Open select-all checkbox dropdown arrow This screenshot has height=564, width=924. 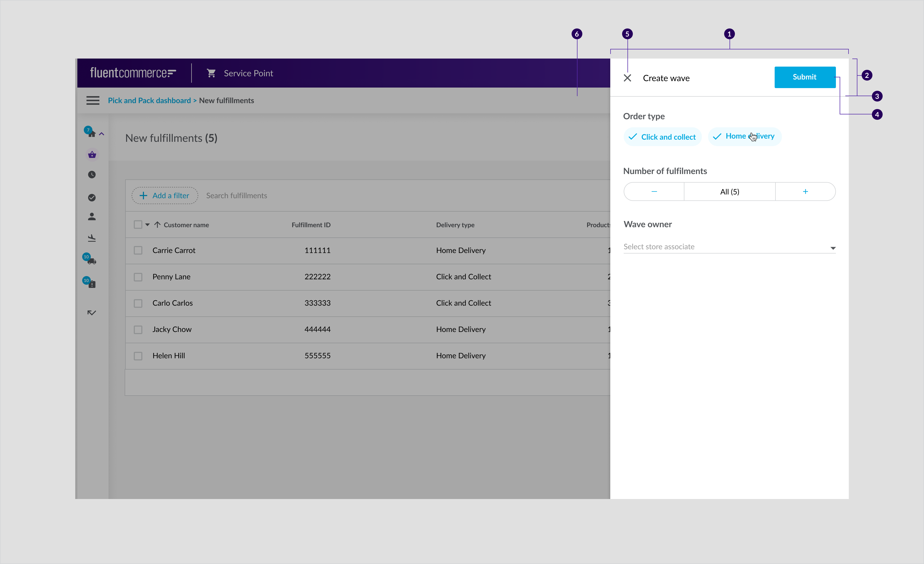(147, 225)
